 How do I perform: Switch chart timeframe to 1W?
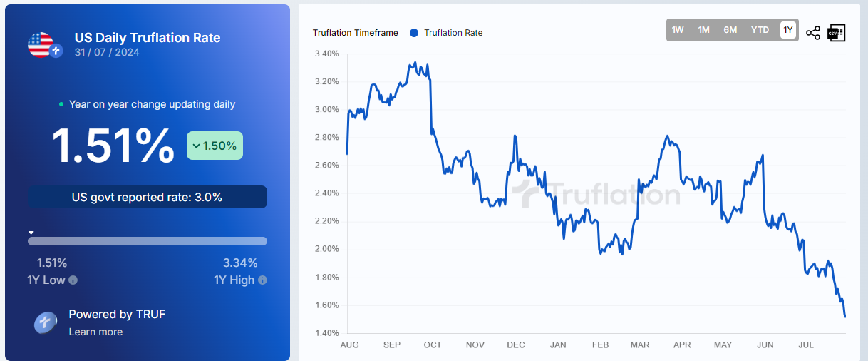tap(678, 30)
